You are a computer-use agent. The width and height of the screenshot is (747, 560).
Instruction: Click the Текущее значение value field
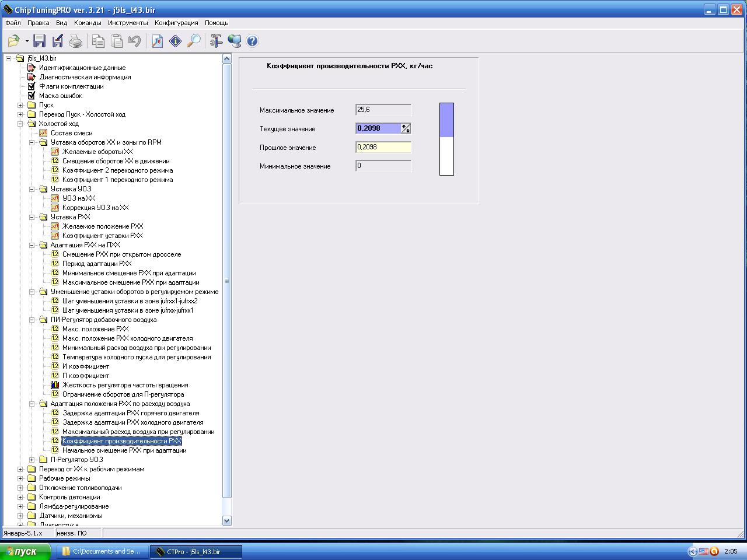click(378, 128)
